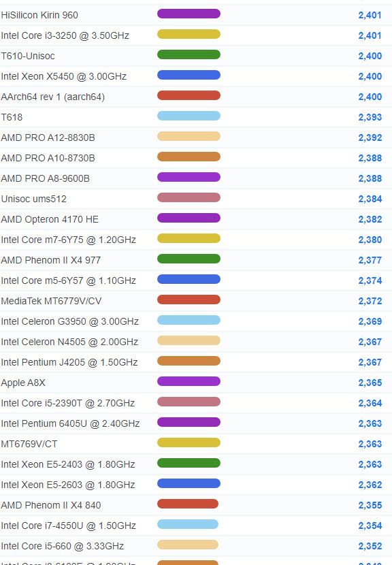Click the score 2,374 for Intel Core m5-6Y57
Viewport: 392px width, 565px height.
coord(370,280)
